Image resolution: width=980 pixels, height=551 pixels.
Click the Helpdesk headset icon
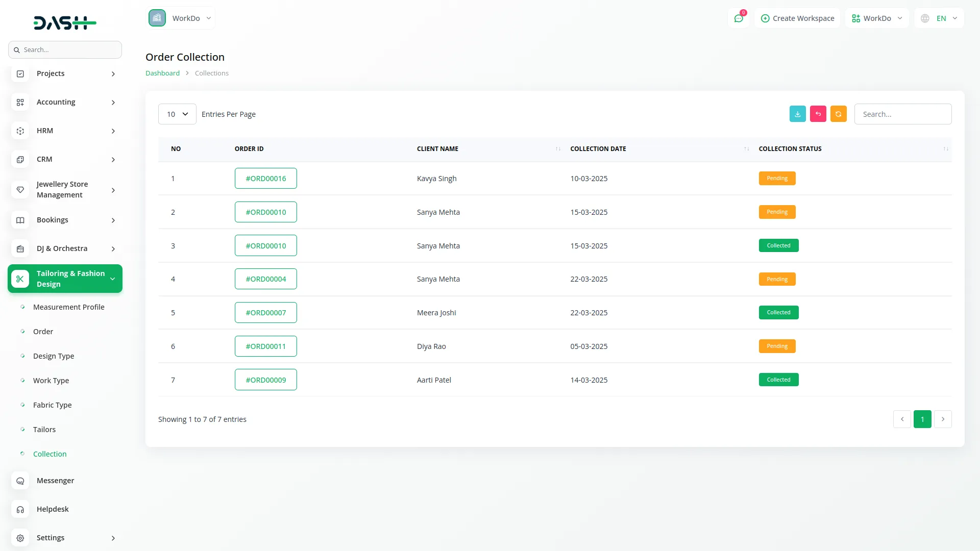[20, 509]
